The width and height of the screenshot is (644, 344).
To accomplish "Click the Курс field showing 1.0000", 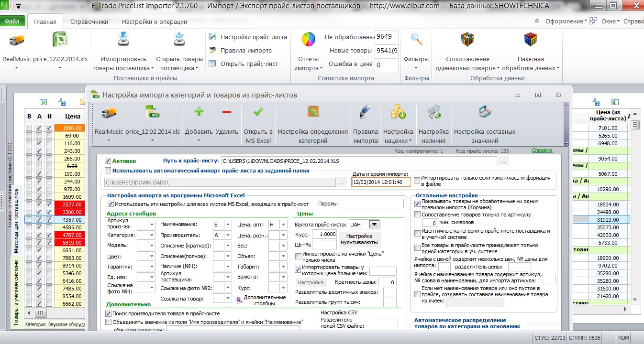I will point(324,234).
